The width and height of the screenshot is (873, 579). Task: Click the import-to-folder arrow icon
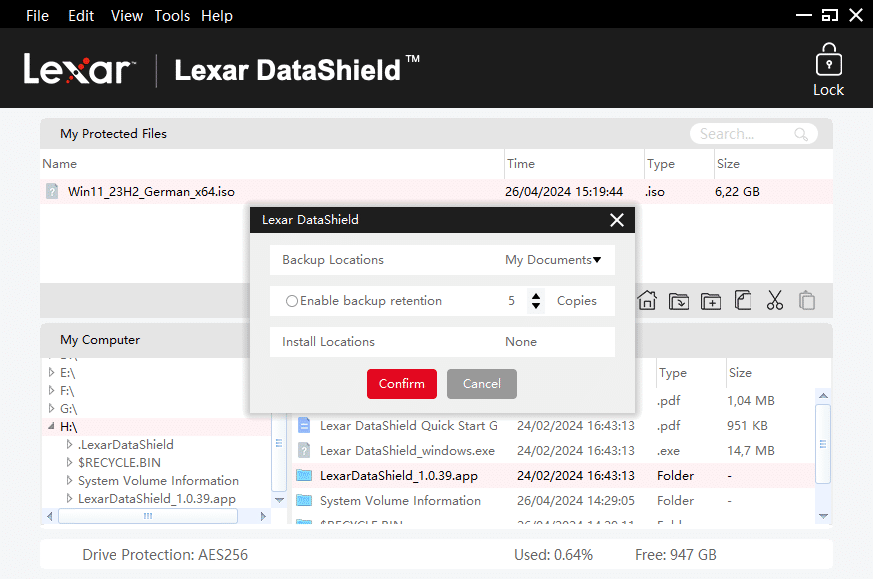click(679, 300)
